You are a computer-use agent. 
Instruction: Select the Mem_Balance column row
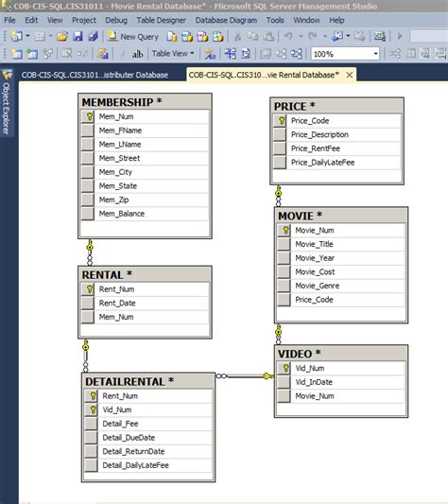coord(145,214)
